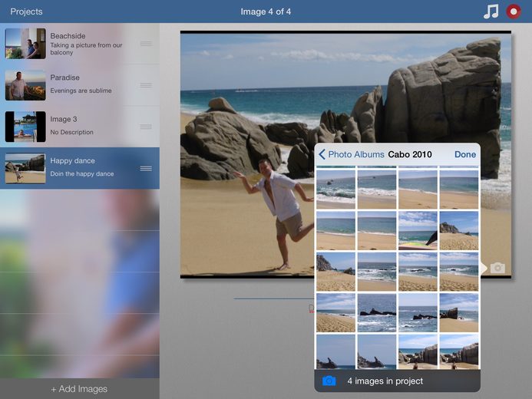
Task: Click 'Taking a picture from our balcony' text
Action: 86,48
